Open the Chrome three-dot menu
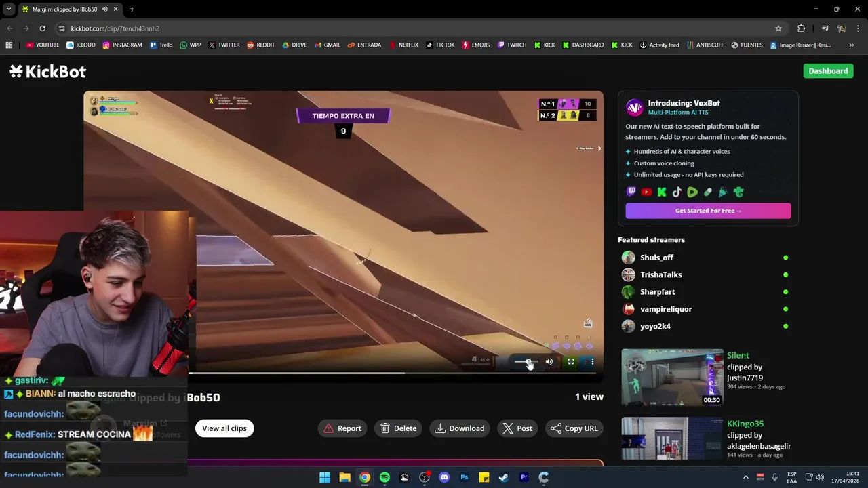This screenshot has height=488, width=868. (x=859, y=28)
